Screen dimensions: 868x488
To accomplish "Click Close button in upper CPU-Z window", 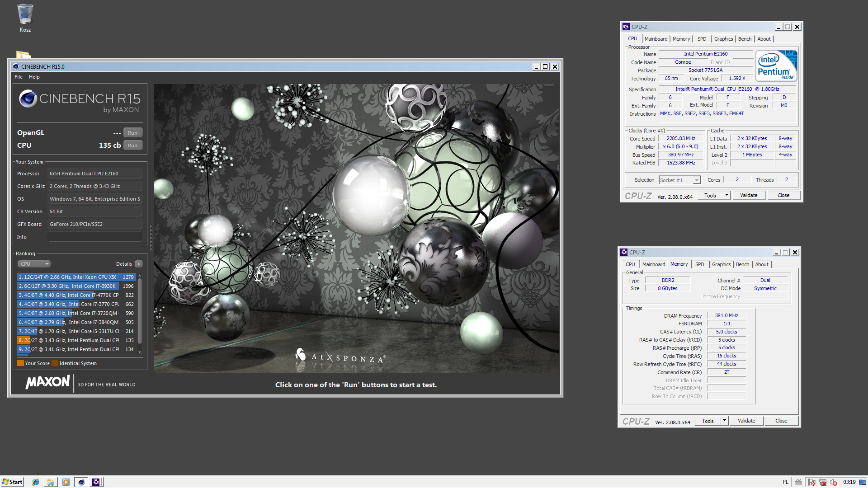I will tap(783, 195).
